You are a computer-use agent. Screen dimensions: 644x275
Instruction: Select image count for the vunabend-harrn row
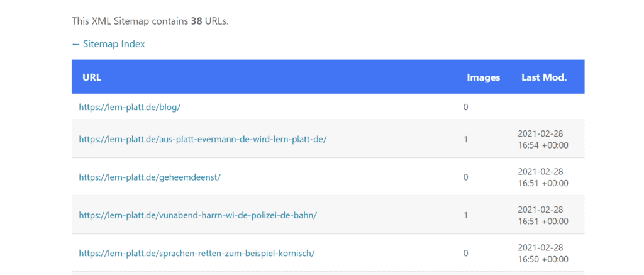[466, 215]
